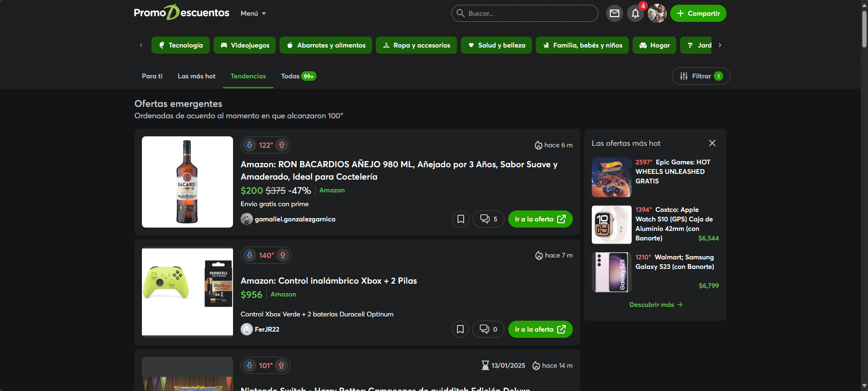The height and width of the screenshot is (391, 868).
Task: Click inside the Buscar search field
Action: [x=525, y=13]
